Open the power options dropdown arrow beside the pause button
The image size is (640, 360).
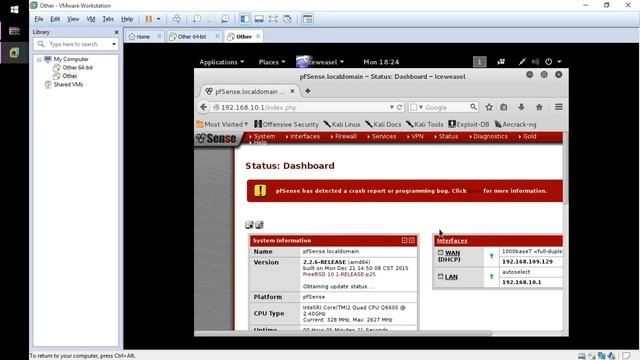point(159,19)
